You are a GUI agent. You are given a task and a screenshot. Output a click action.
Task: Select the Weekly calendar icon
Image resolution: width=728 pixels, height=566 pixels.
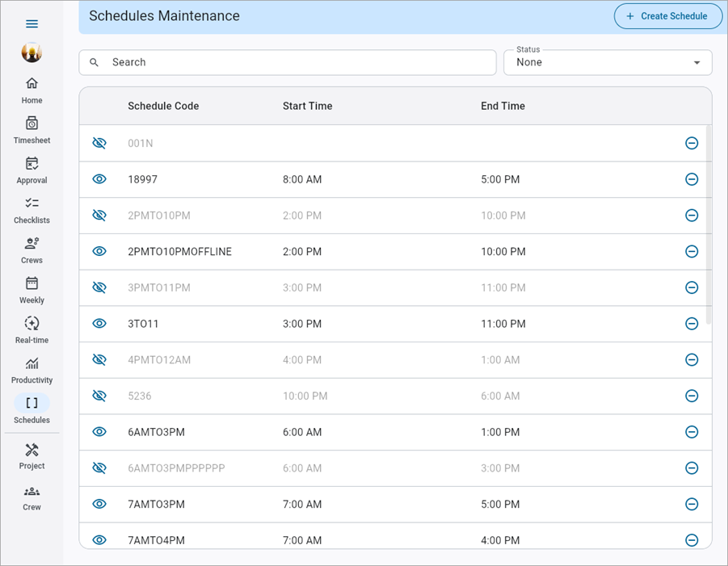click(32, 288)
